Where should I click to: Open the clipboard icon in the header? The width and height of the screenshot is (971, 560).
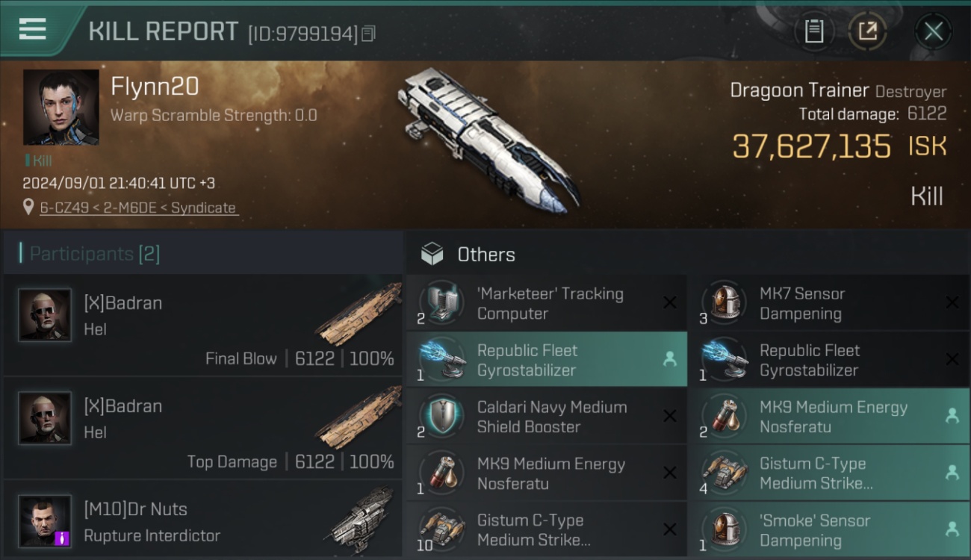coord(814,31)
